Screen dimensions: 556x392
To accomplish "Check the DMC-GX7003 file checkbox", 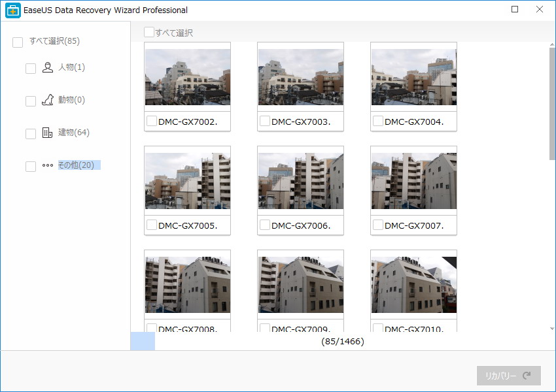I will (265, 121).
